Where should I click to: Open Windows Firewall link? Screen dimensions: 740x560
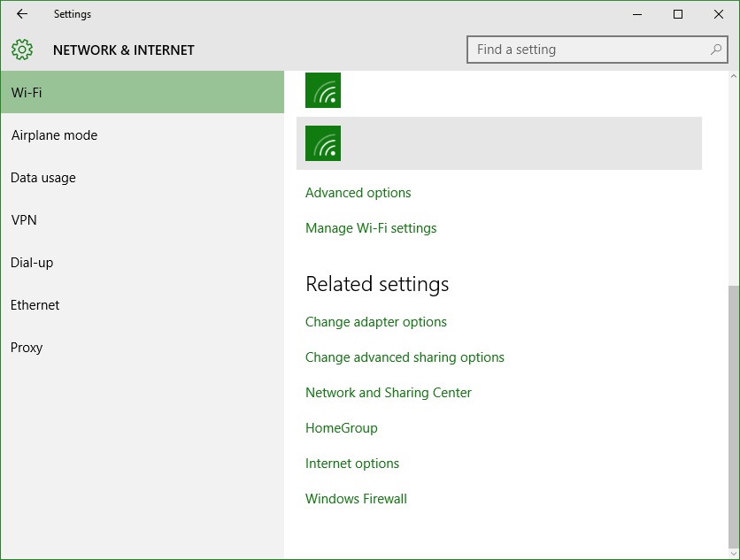[357, 499]
